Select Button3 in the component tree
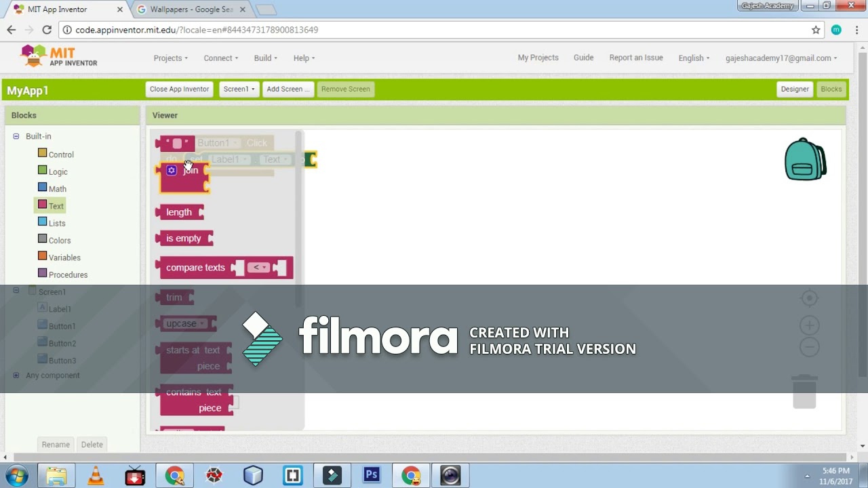The width and height of the screenshot is (868, 488). pos(56,361)
